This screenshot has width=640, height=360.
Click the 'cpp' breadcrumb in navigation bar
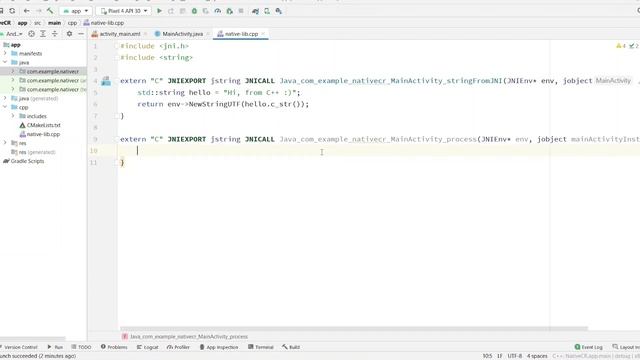pyautogui.click(x=72, y=23)
